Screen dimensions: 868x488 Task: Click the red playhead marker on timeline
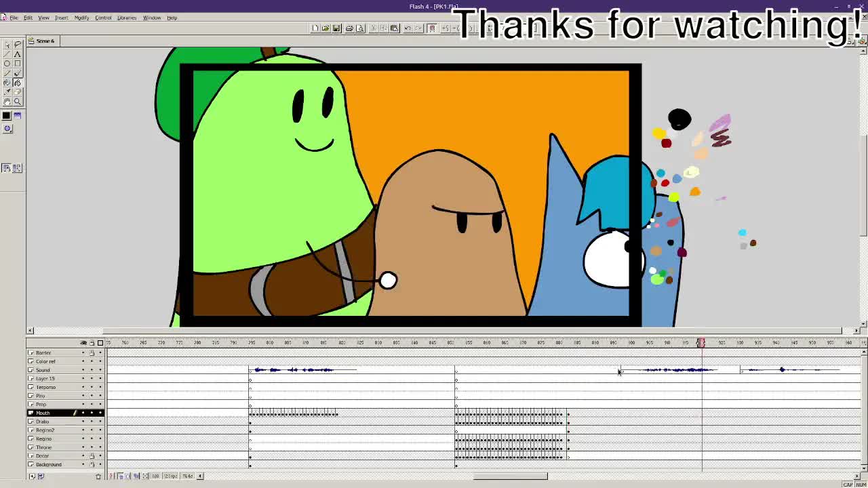pos(701,343)
